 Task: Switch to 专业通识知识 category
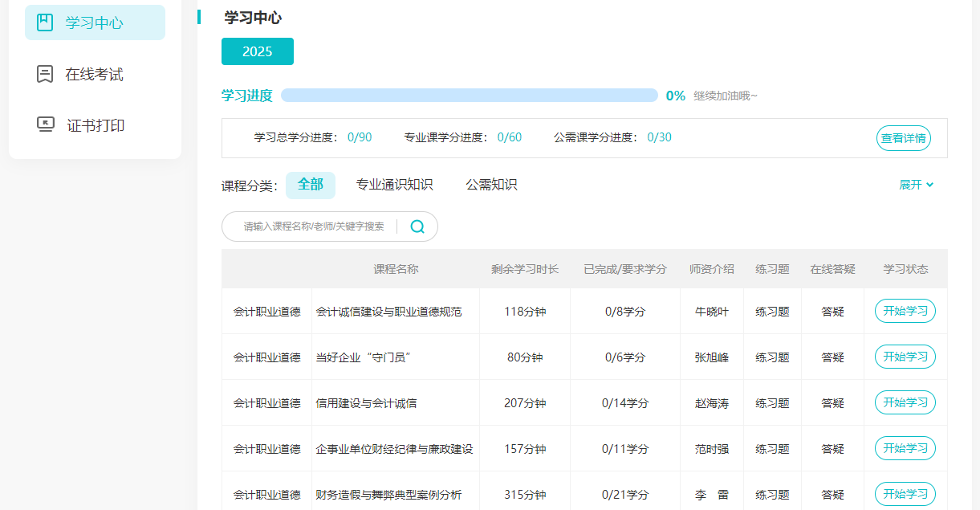(394, 185)
